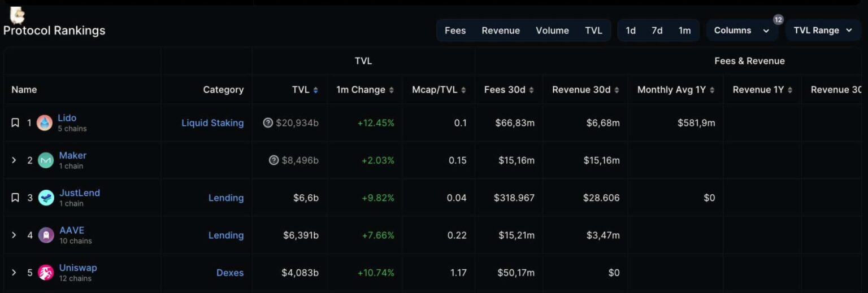Image resolution: width=868 pixels, height=293 pixels.
Task: Click the question mark beside Lido TVL
Action: (268, 123)
